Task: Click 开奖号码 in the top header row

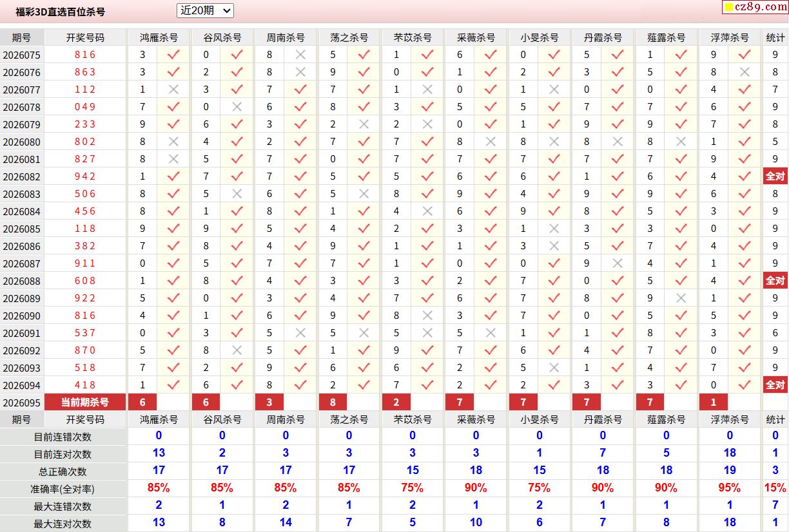Action: 85,37
